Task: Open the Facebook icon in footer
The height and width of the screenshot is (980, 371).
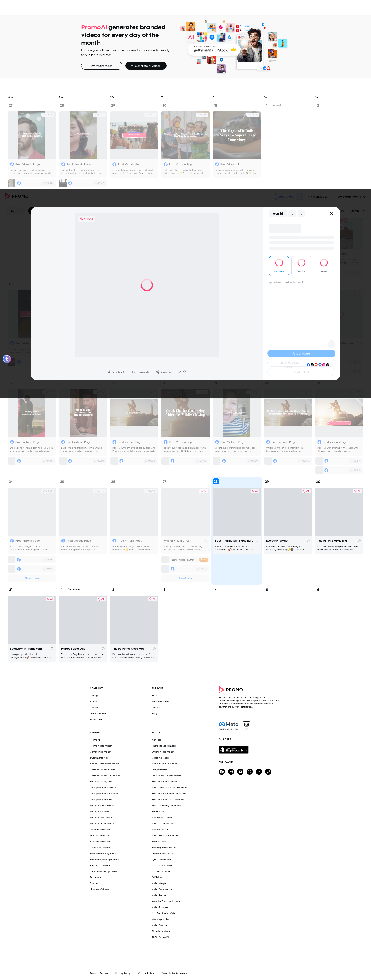Action: (222, 771)
